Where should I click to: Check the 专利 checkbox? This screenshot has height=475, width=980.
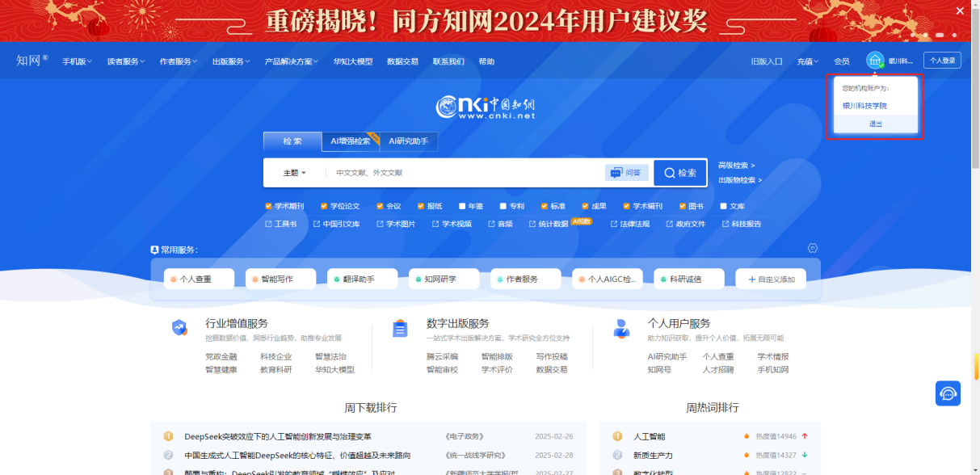coord(503,206)
